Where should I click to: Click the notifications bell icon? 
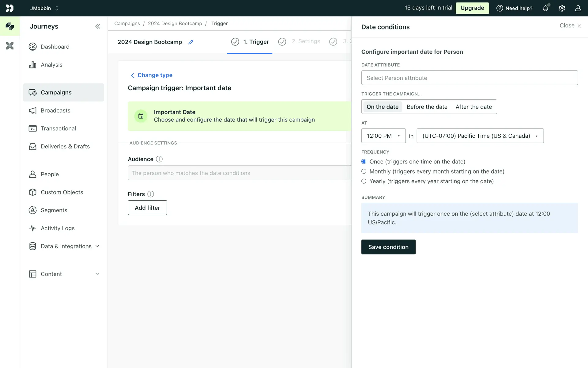point(545,8)
